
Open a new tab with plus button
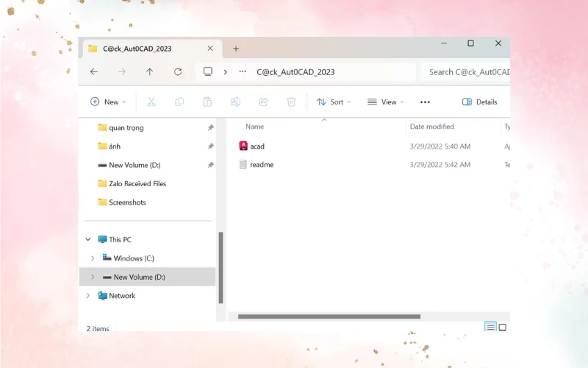point(236,49)
